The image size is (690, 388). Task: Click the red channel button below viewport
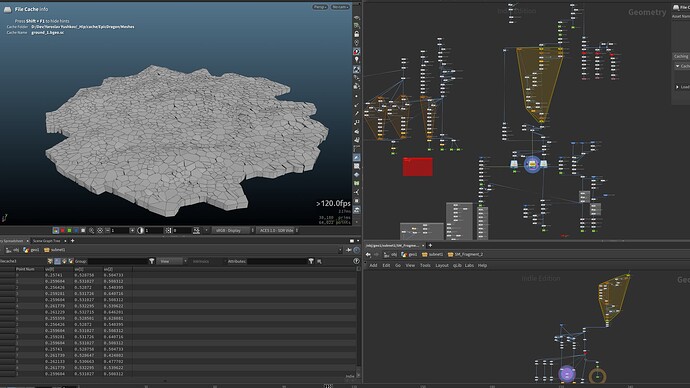click(62, 231)
